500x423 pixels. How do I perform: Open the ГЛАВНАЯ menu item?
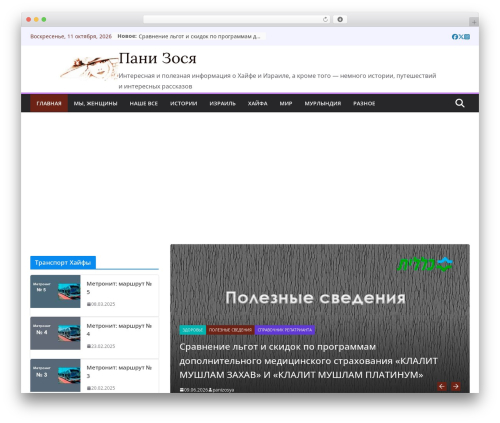point(49,103)
